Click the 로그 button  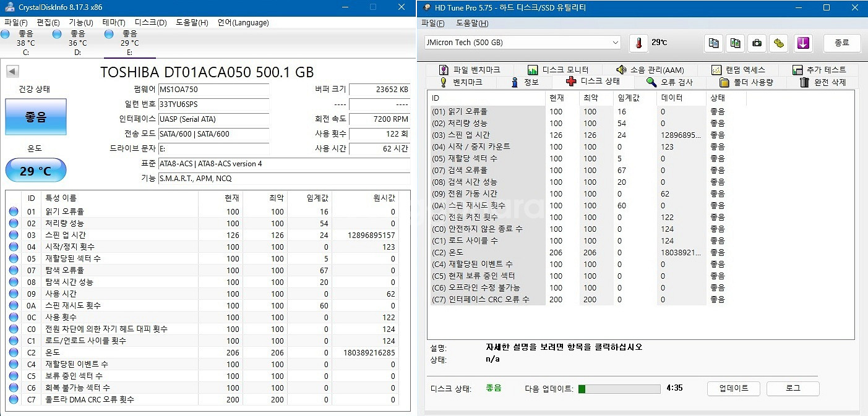[793, 388]
